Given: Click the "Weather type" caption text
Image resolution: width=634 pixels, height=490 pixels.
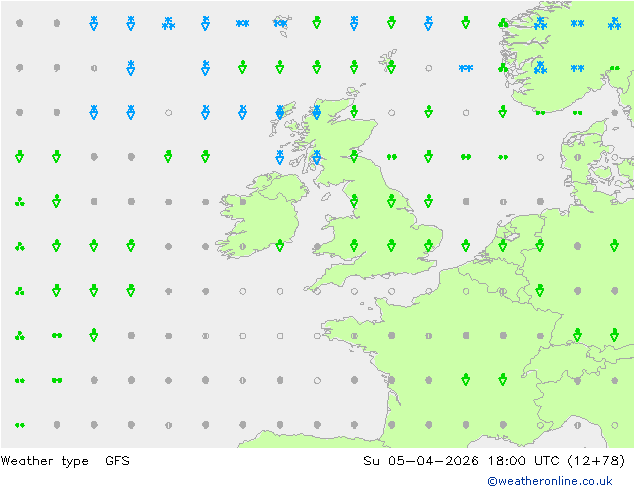Looking at the screenshot, I should pyautogui.click(x=44, y=461).
